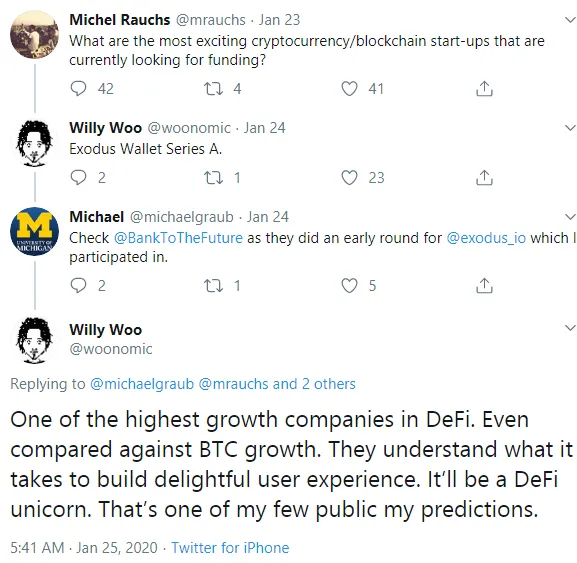
Task: Reply to Michel Rauchs' tweet
Action: click(x=78, y=89)
